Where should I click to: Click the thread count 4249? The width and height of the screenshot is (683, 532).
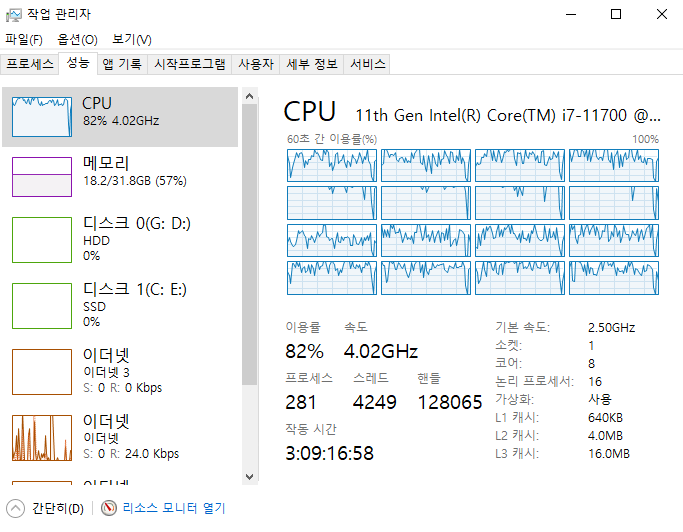pyautogui.click(x=375, y=402)
